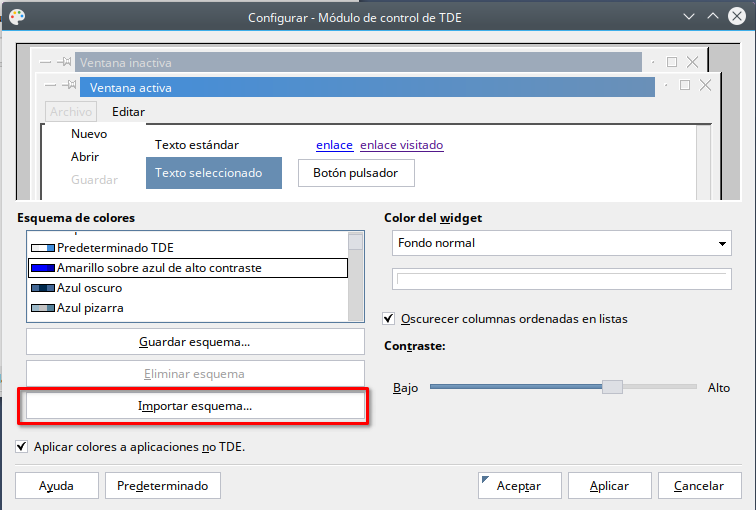
Task: Click swatch icon beside Azul oscuro
Action: 43,288
